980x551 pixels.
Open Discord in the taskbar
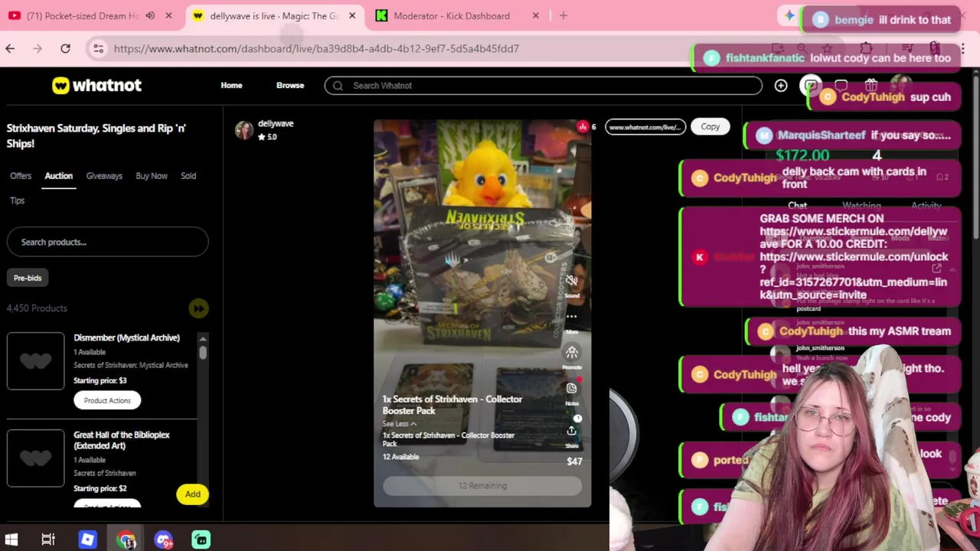[163, 540]
